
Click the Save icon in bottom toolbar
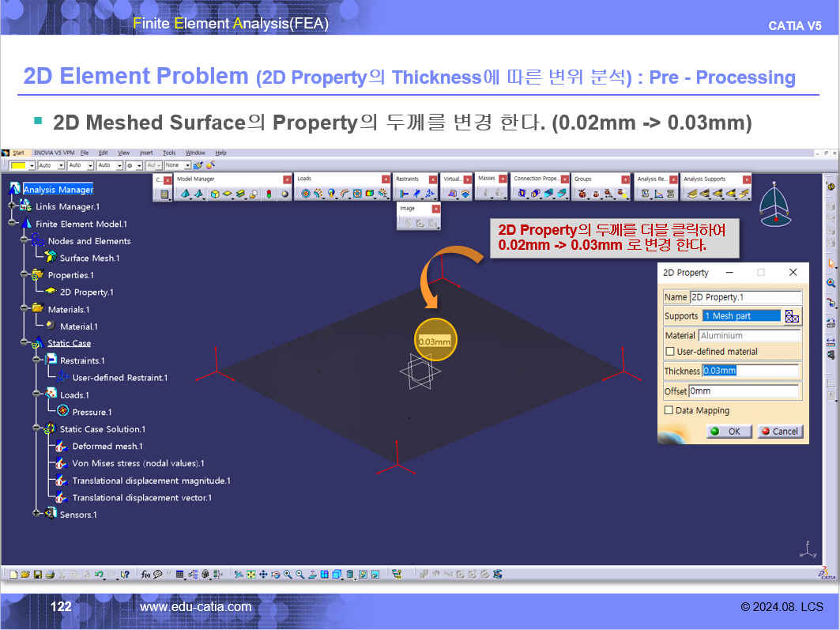[x=37, y=575]
